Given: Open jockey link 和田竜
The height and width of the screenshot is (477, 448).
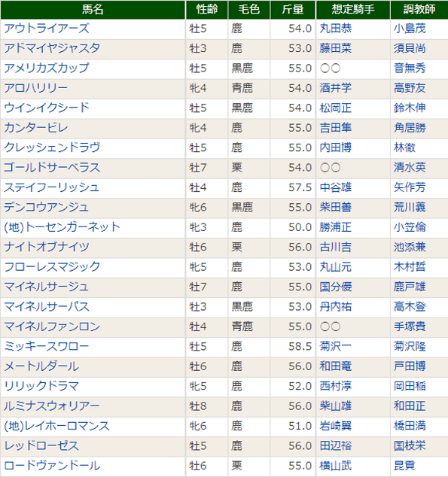Looking at the screenshot, I should (336, 366).
